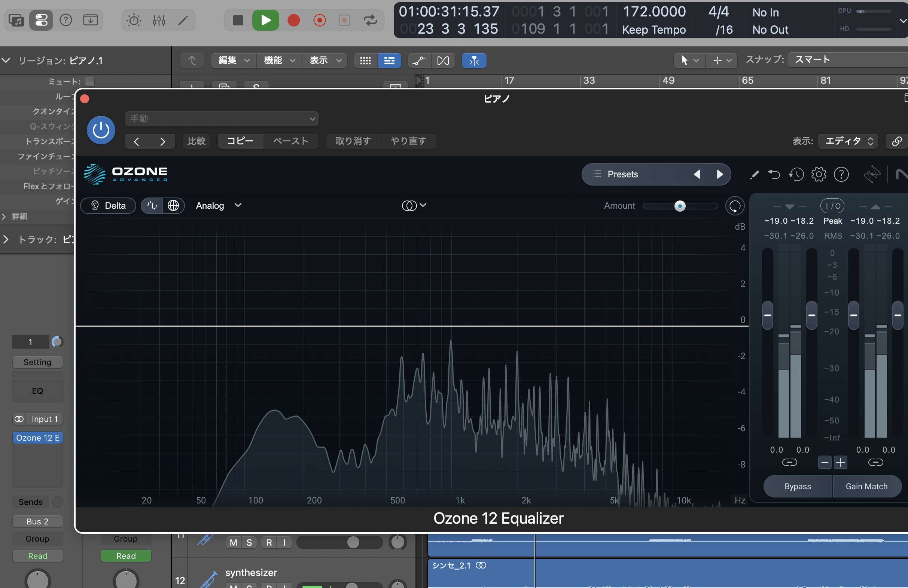Open the stereo channel mode dropdown
This screenshot has width=908, height=588.
click(x=414, y=205)
